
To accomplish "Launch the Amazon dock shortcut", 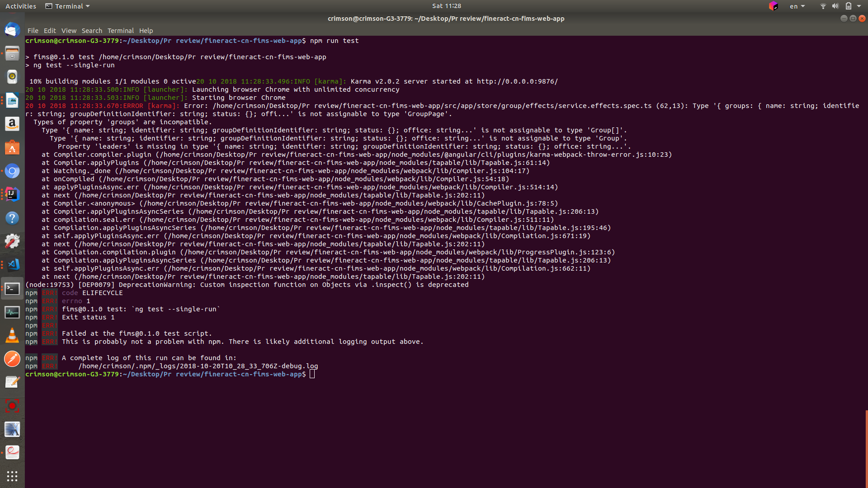I will coord(12,124).
